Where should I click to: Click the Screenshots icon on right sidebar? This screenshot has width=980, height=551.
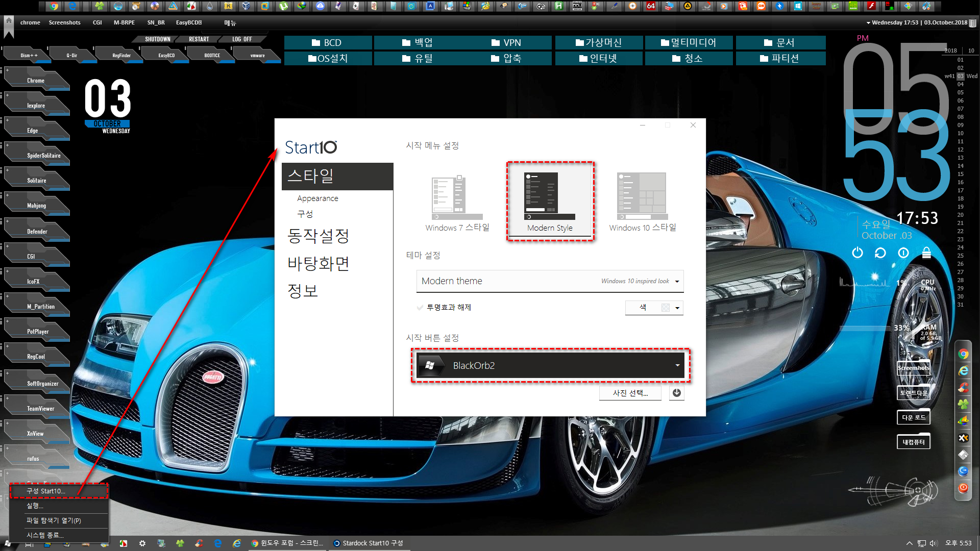tap(913, 367)
